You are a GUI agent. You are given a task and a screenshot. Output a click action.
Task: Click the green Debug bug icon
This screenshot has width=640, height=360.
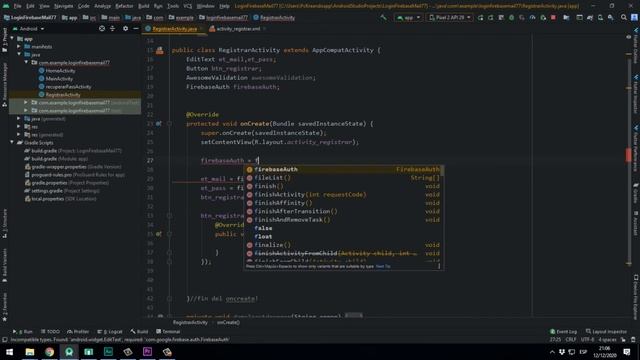511,18
